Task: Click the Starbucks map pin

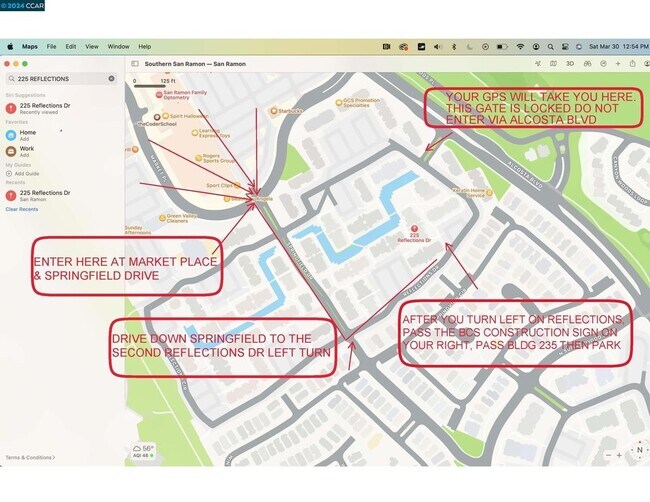Action: click(x=274, y=111)
